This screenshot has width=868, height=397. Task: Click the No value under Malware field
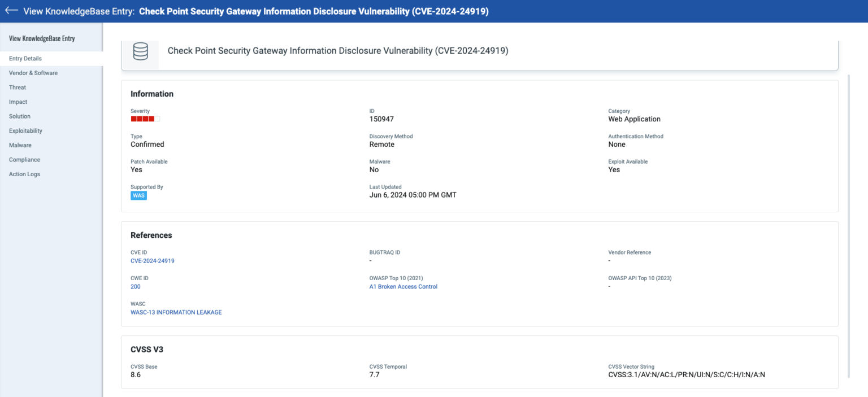[374, 170]
